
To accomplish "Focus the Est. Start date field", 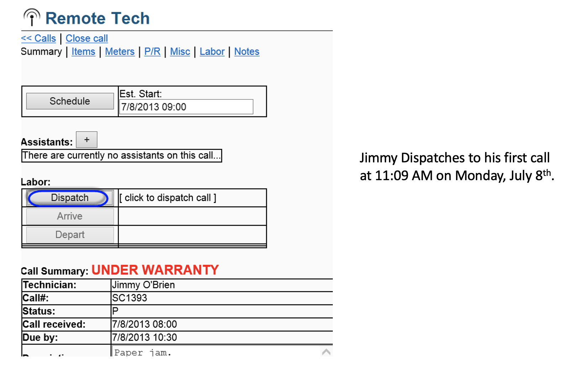I will 186,107.
